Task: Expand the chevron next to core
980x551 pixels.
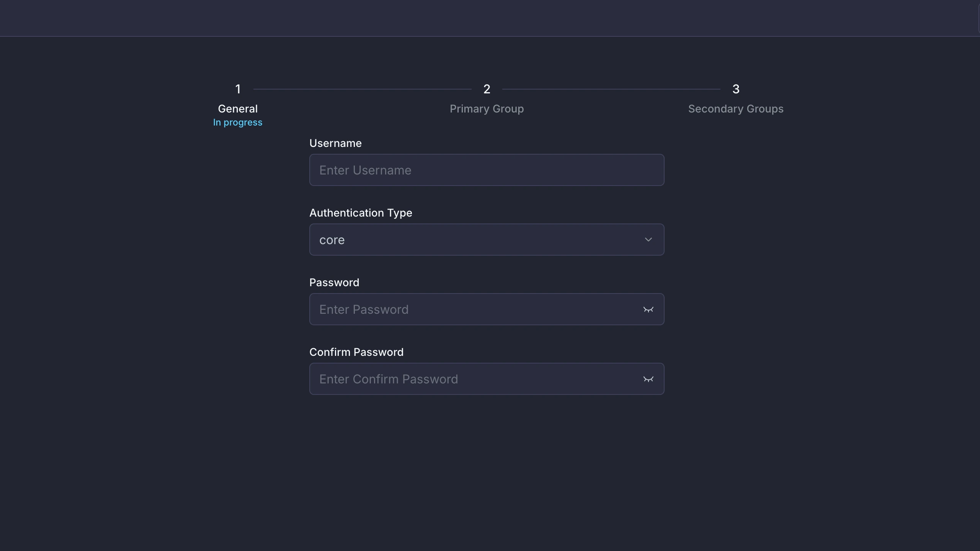Action: (x=648, y=240)
